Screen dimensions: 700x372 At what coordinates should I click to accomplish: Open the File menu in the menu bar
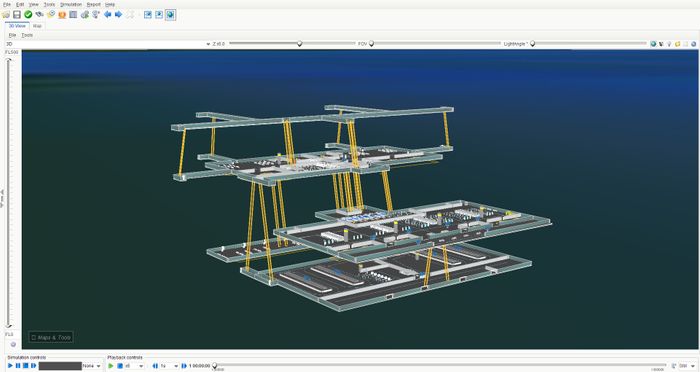pyautogui.click(x=7, y=4)
